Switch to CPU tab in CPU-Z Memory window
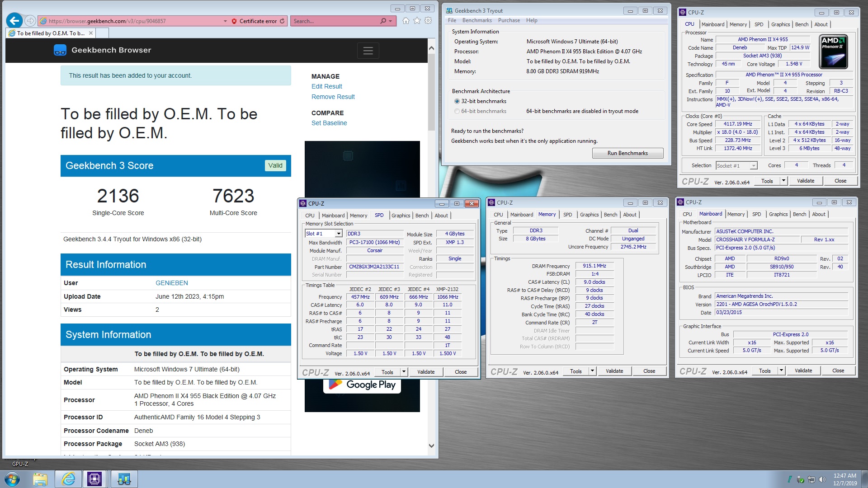 pos(498,215)
